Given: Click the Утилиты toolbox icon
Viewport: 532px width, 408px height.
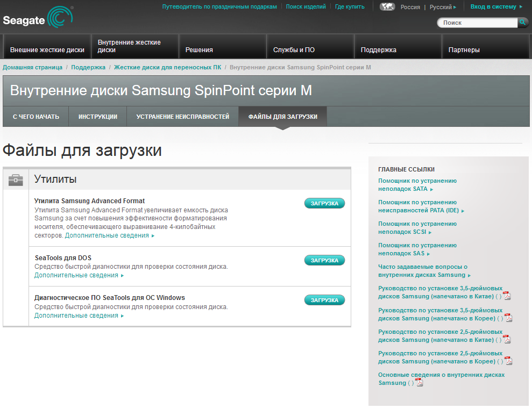Looking at the screenshot, I should pyautogui.click(x=16, y=180).
